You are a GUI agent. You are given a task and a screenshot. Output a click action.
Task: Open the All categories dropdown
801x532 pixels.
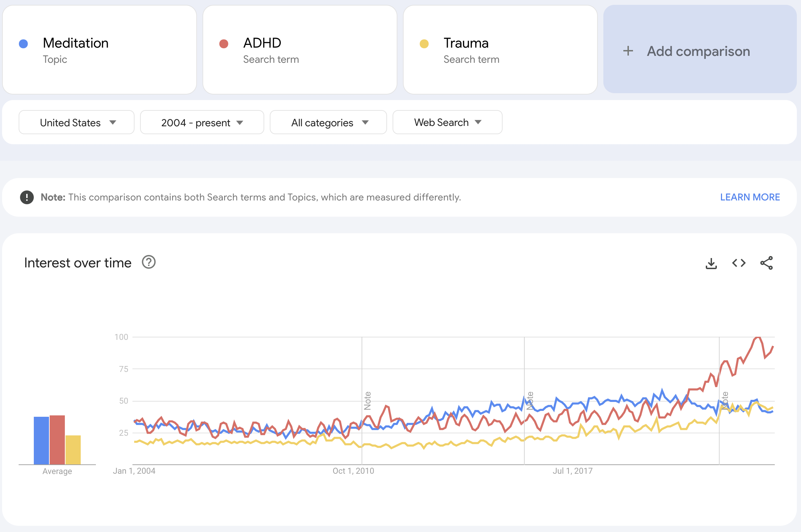tap(328, 122)
